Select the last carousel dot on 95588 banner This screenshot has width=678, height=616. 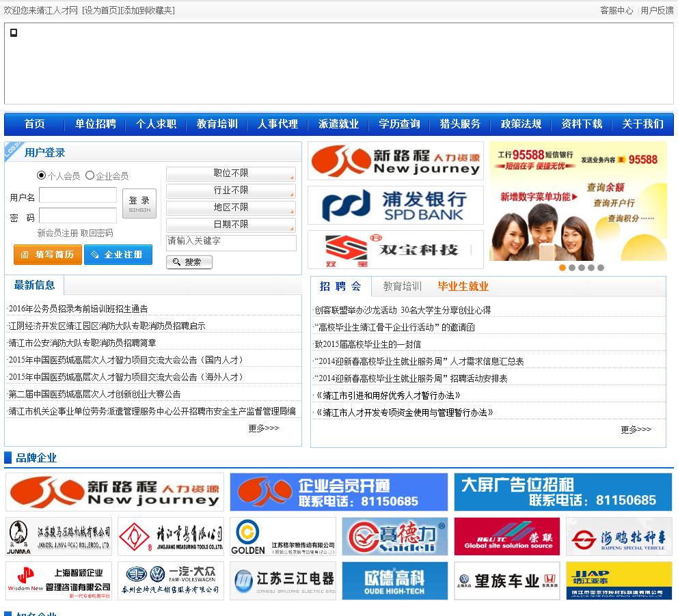[601, 268]
